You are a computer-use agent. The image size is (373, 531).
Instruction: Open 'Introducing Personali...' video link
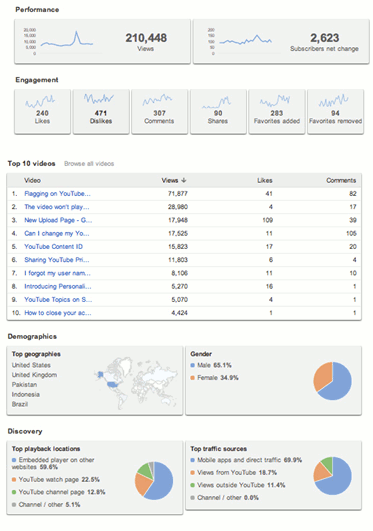pos(58,286)
